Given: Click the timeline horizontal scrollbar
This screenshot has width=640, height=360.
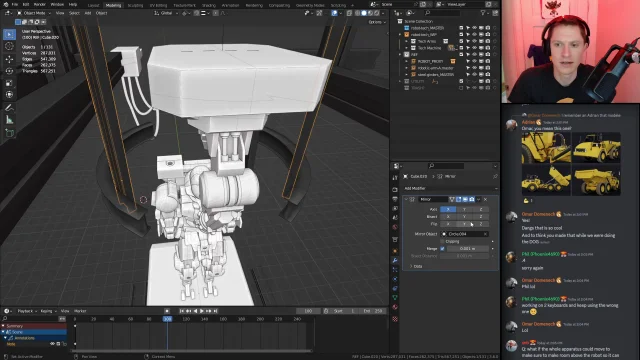Looking at the screenshot, I should [192, 350].
